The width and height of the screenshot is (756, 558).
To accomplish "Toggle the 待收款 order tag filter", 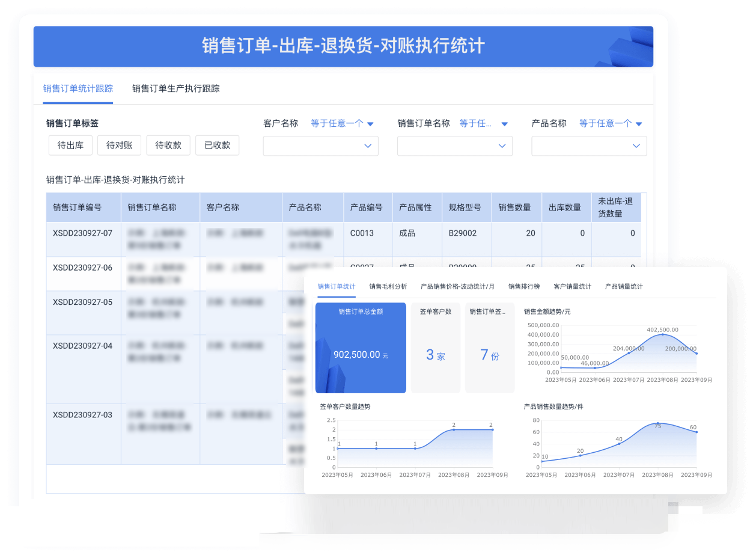I will click(x=168, y=146).
